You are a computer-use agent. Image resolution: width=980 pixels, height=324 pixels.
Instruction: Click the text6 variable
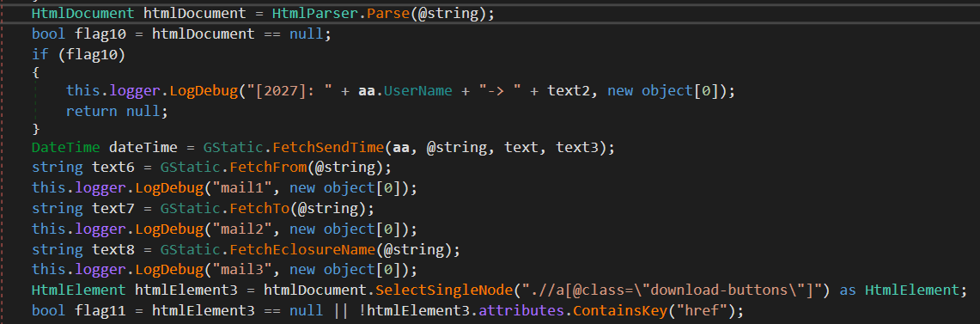113,167
